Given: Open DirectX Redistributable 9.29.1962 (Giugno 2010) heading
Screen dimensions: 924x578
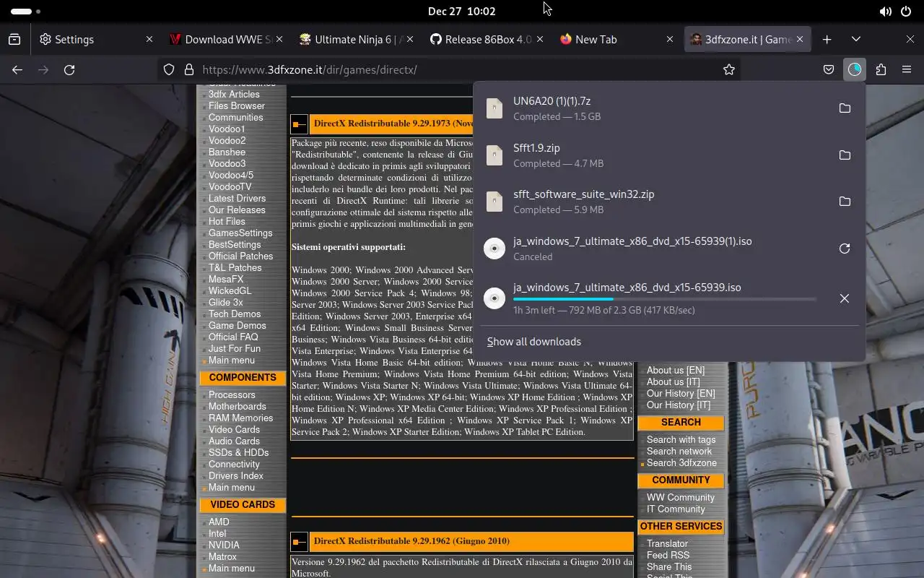Looking at the screenshot, I should (411, 541).
